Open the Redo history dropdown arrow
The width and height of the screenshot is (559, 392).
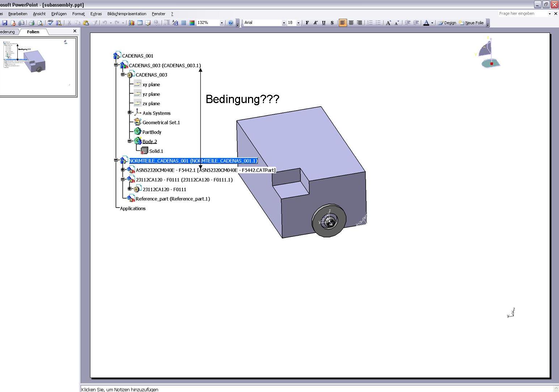123,23
